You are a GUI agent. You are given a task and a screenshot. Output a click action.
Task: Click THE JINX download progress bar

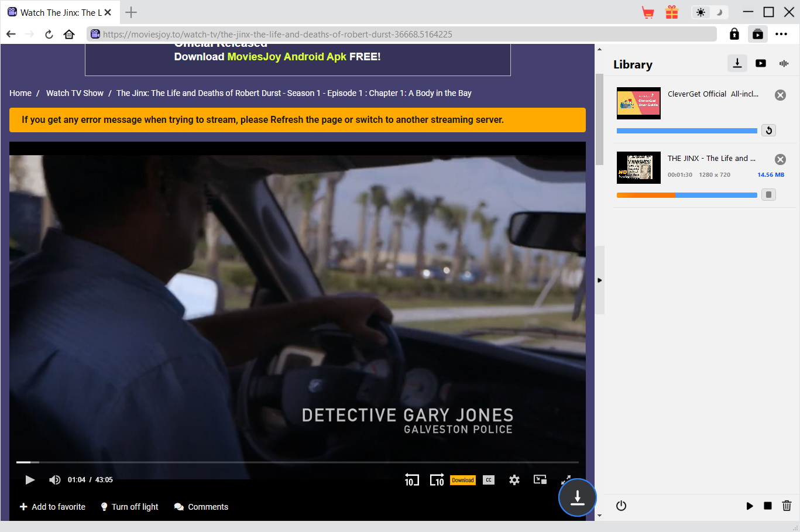687,195
